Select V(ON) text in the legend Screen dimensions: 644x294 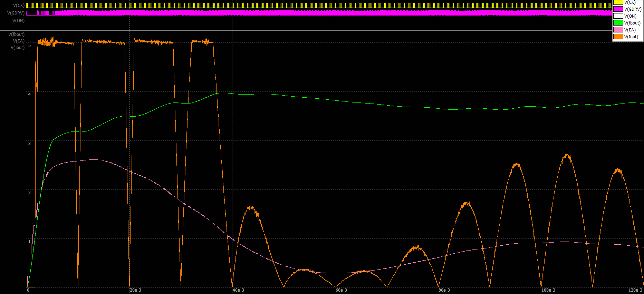[x=630, y=16]
